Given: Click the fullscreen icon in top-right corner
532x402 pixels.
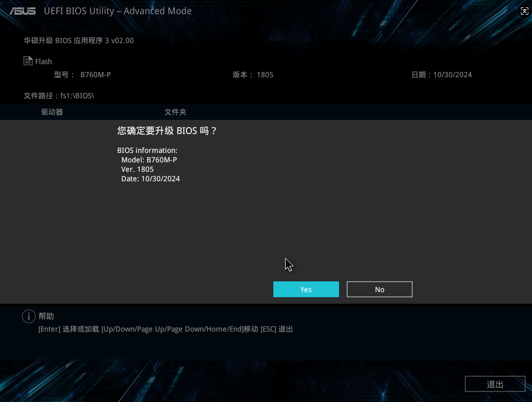Looking at the screenshot, I should click(524, 11).
